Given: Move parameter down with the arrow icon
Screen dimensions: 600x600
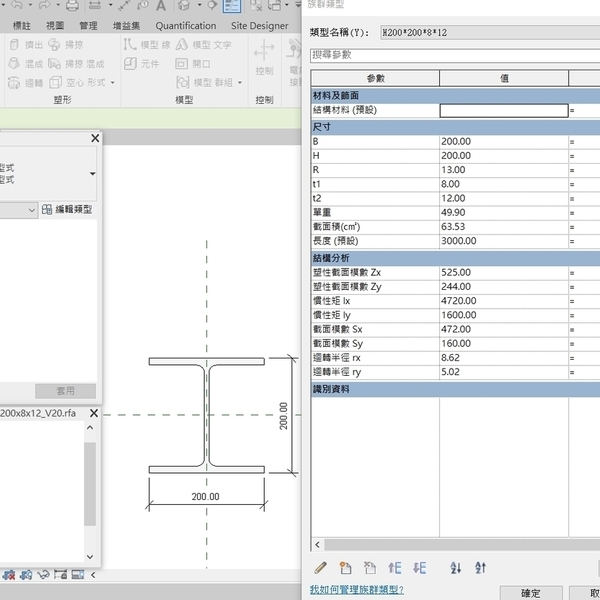Looking at the screenshot, I should (x=420, y=568).
